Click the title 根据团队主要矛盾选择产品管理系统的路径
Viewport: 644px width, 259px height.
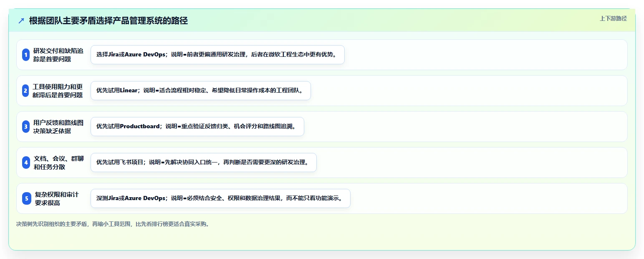(x=109, y=21)
